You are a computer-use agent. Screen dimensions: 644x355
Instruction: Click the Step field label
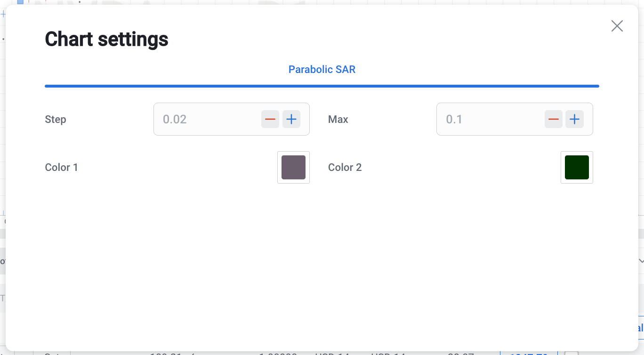tap(56, 120)
